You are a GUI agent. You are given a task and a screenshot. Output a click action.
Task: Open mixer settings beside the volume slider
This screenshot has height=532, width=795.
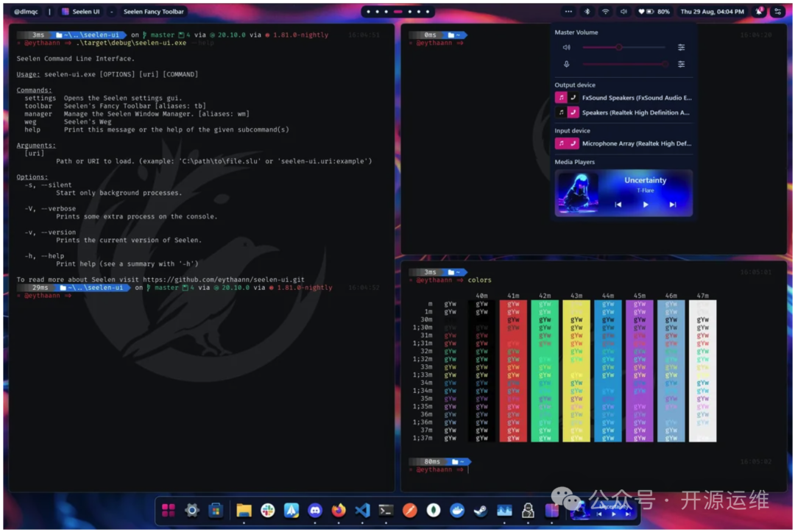point(682,47)
